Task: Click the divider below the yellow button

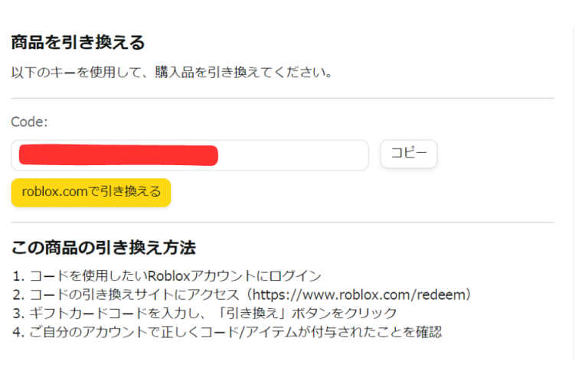Action: click(x=282, y=223)
